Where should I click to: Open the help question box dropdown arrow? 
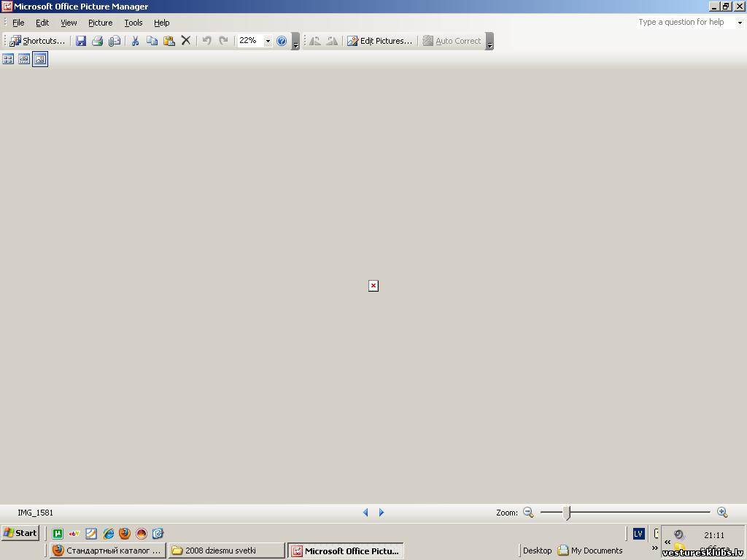point(740,23)
